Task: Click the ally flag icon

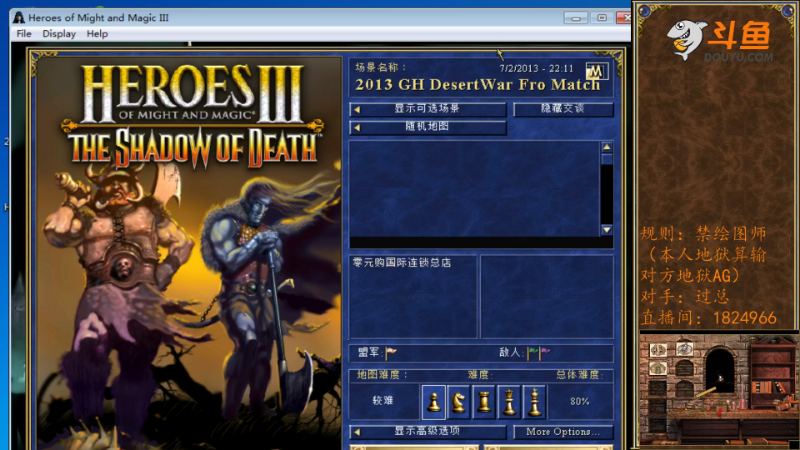Action: point(391,352)
